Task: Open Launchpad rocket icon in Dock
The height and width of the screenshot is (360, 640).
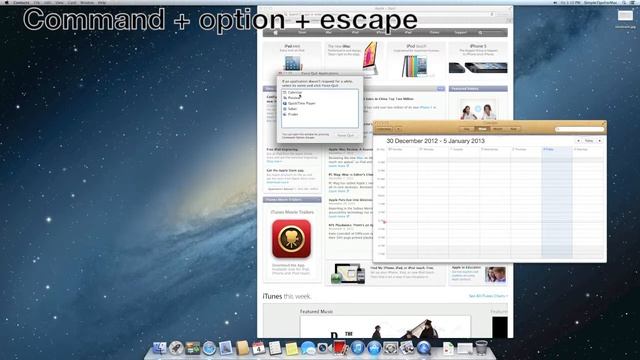Action: point(176,348)
